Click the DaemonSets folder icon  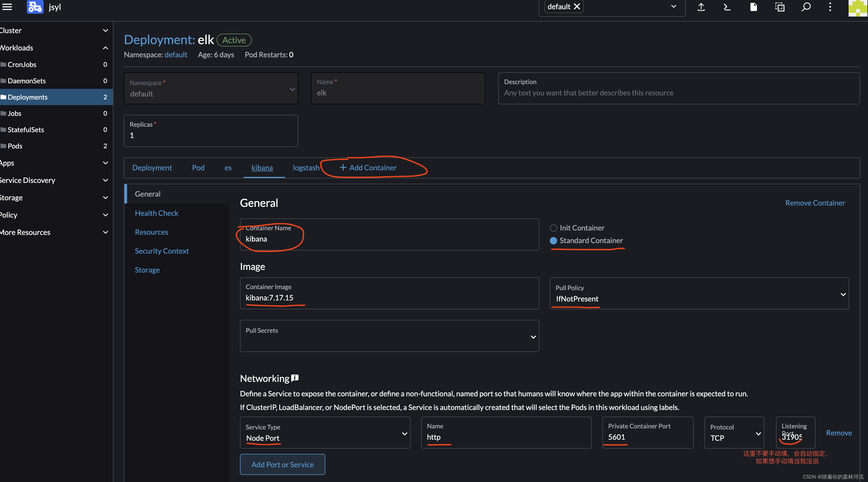(x=3, y=81)
